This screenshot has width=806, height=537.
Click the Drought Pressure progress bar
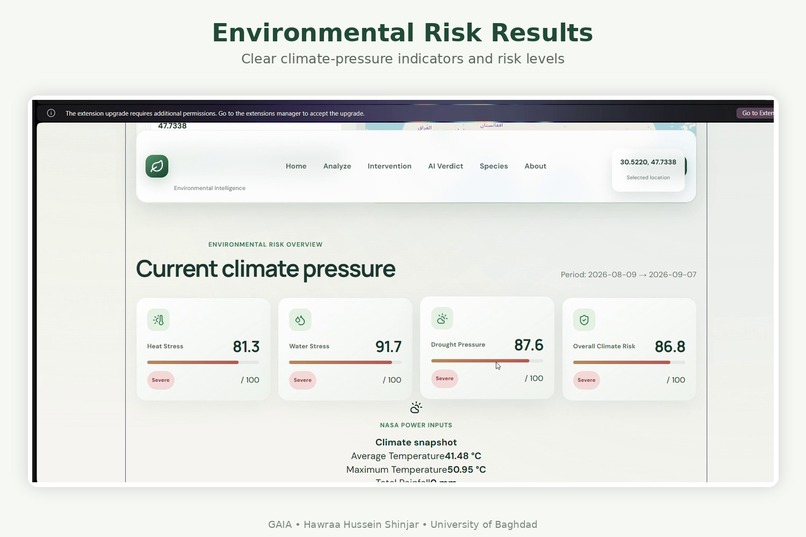pyautogui.click(x=487, y=361)
